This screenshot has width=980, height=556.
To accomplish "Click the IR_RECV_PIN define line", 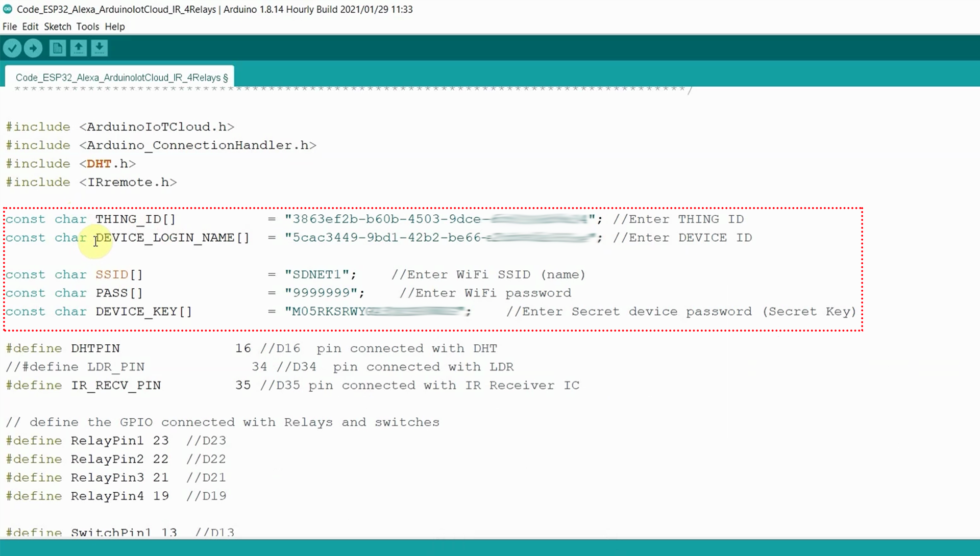I will click(116, 385).
